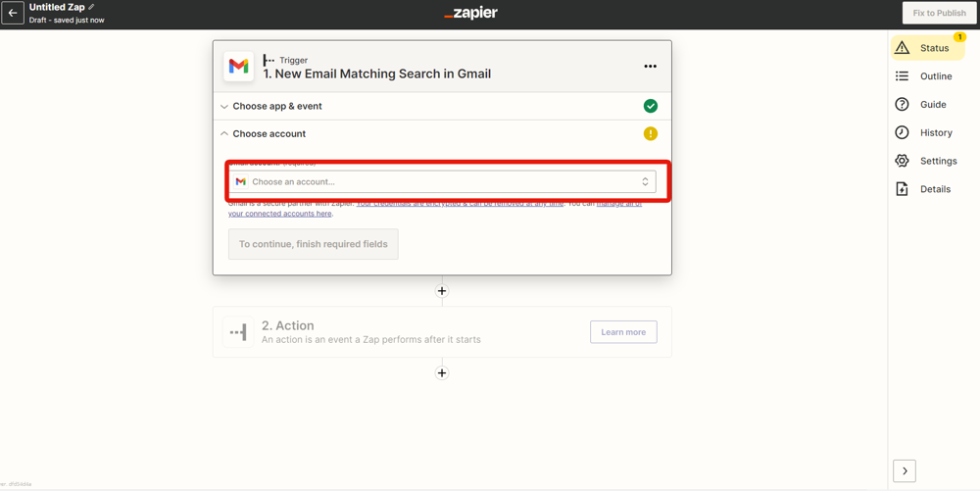The image size is (980, 491).
Task: Select the Settings gear icon
Action: [x=902, y=161]
